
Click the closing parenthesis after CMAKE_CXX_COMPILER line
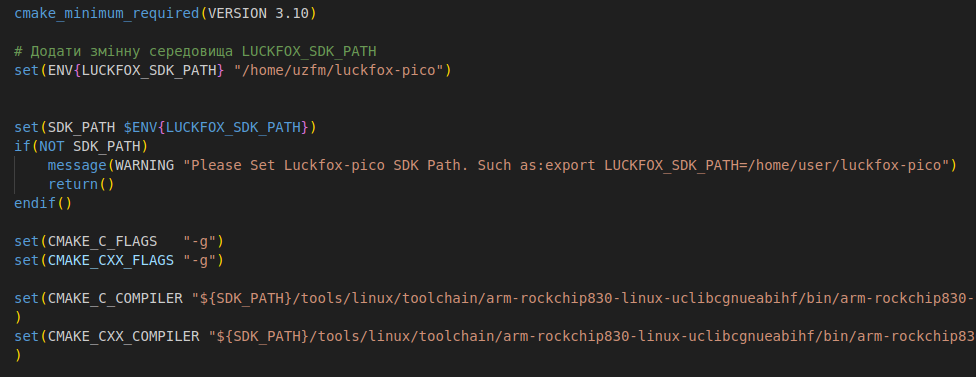(x=18, y=355)
